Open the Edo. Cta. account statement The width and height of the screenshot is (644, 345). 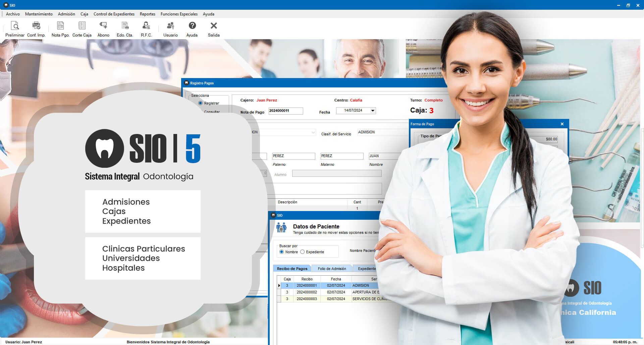pyautogui.click(x=125, y=29)
